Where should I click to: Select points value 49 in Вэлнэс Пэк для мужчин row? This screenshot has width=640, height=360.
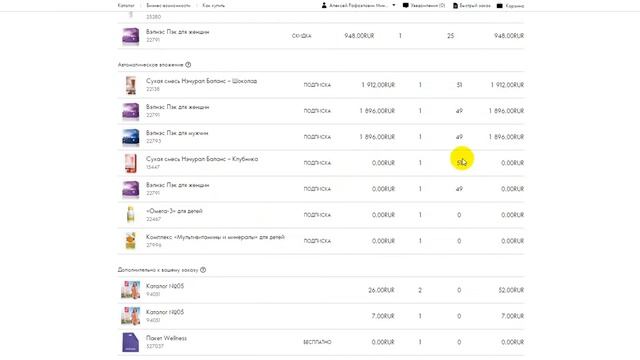coord(459,137)
